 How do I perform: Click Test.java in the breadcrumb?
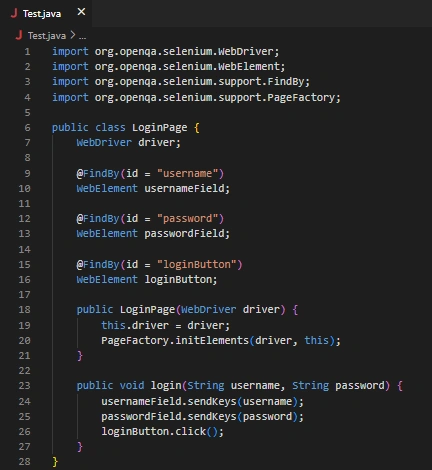[47, 36]
